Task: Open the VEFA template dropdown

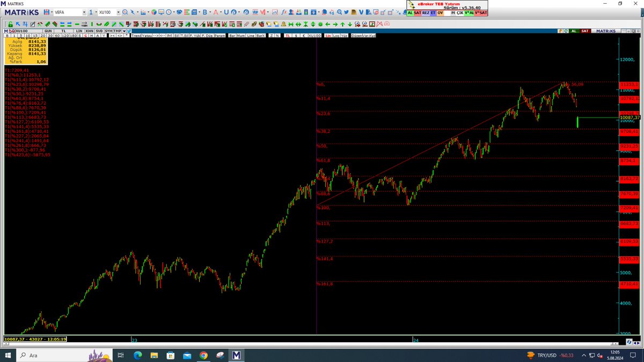Action: click(x=84, y=12)
